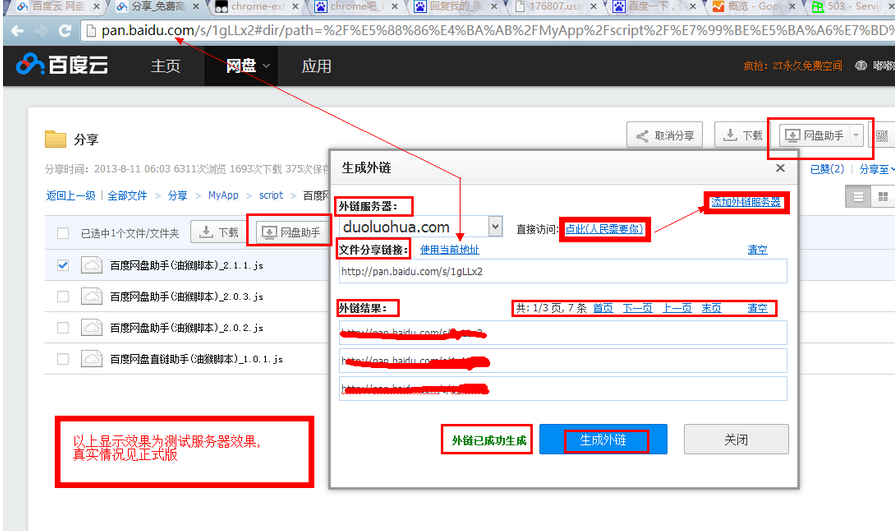The height and width of the screenshot is (531, 895).
Task: Go to script breadcrumb
Action: (271, 195)
